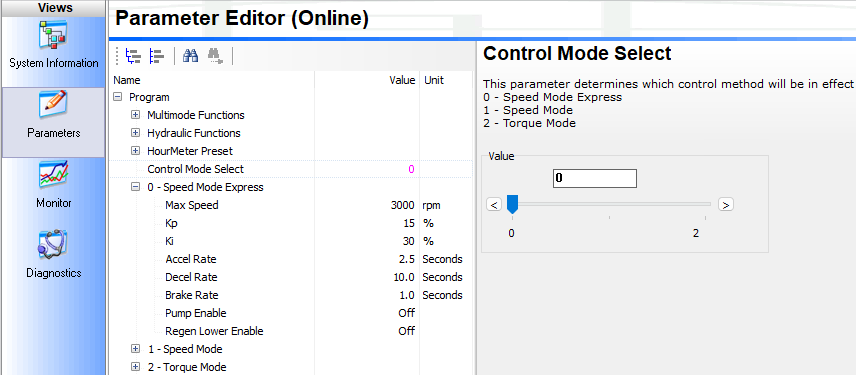This screenshot has height=375, width=856.
Task: Click the '2 - Torque Mode' description line
Action: point(530,123)
